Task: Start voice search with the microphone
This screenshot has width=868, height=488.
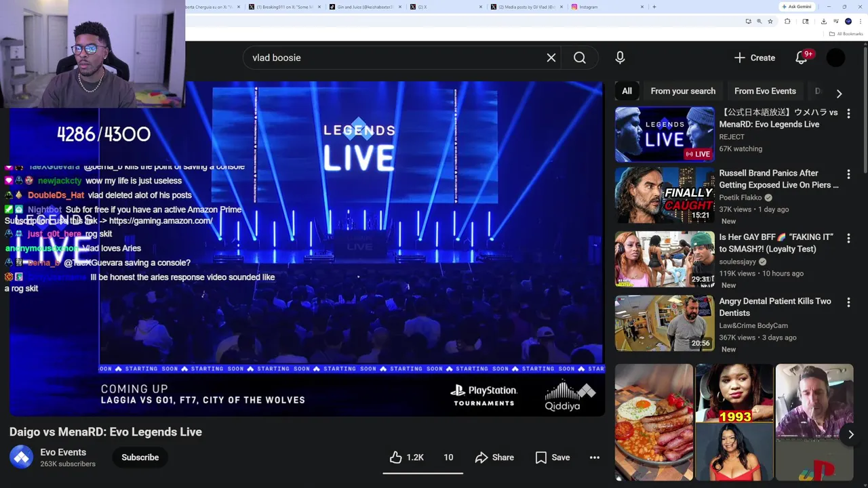Action: click(620, 58)
